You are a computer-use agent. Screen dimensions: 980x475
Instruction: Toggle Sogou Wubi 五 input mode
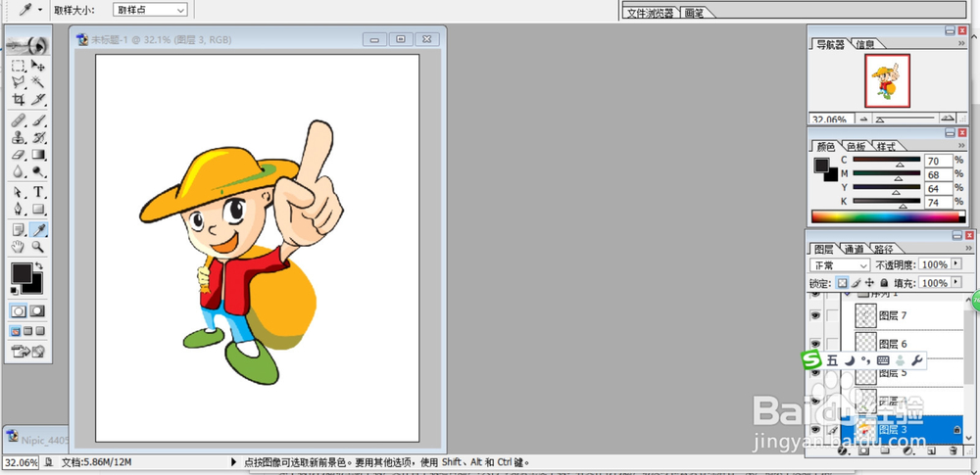click(x=832, y=360)
